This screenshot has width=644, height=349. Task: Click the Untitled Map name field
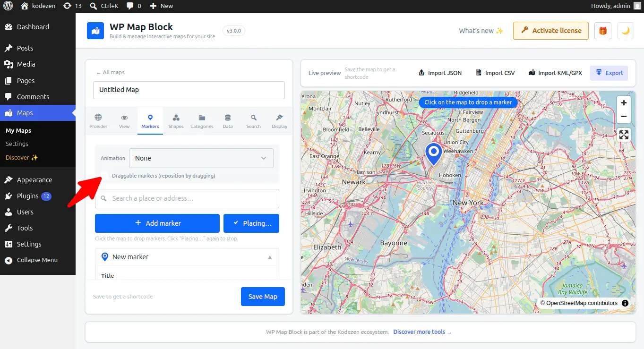point(189,90)
